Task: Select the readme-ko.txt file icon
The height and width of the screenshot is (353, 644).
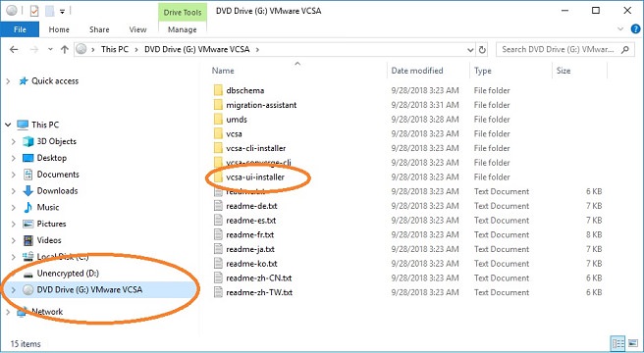Action: pyautogui.click(x=218, y=263)
